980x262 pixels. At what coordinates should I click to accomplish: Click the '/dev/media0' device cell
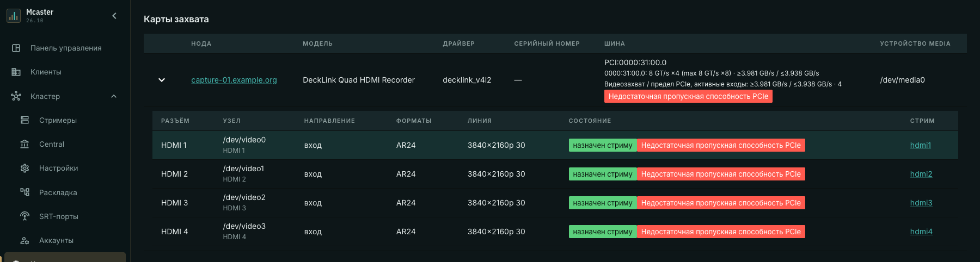903,80
